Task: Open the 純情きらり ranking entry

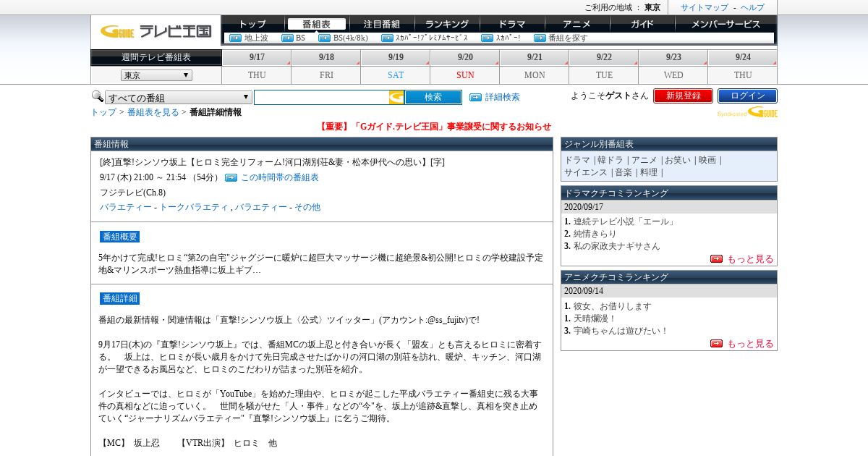Action: (x=595, y=234)
